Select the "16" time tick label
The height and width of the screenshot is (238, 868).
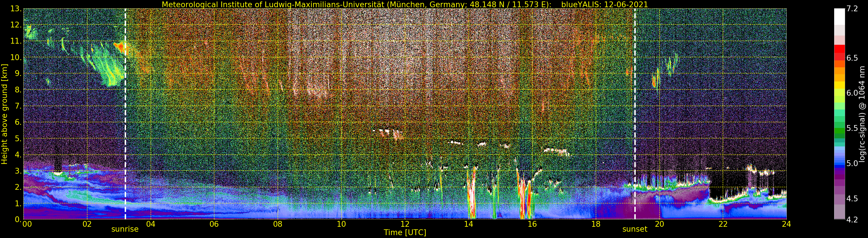coord(532,224)
